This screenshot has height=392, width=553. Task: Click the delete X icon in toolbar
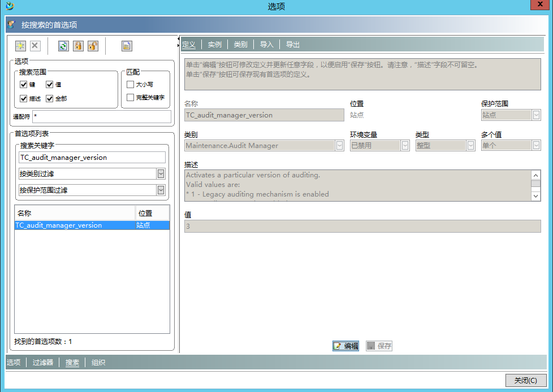(35, 46)
